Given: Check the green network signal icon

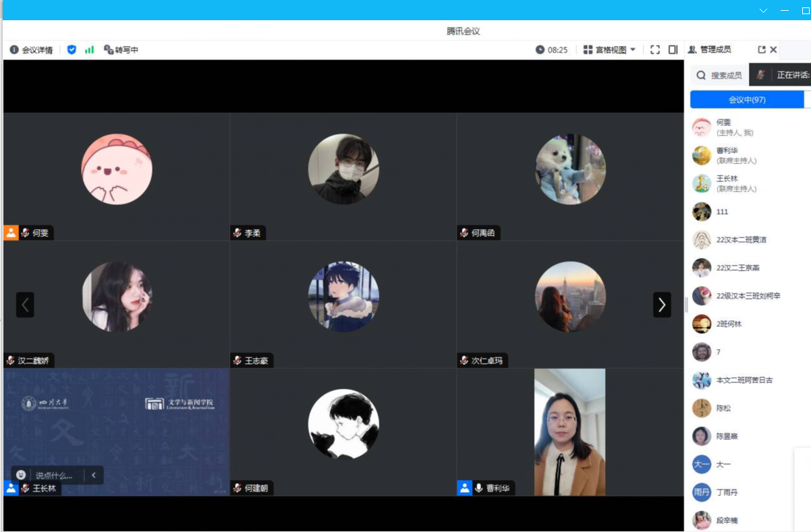Looking at the screenshot, I should 89,50.
